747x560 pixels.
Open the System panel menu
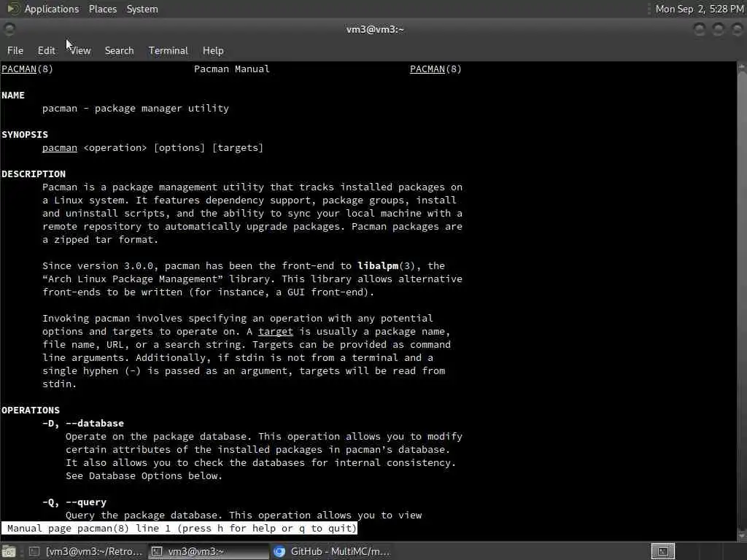(142, 9)
